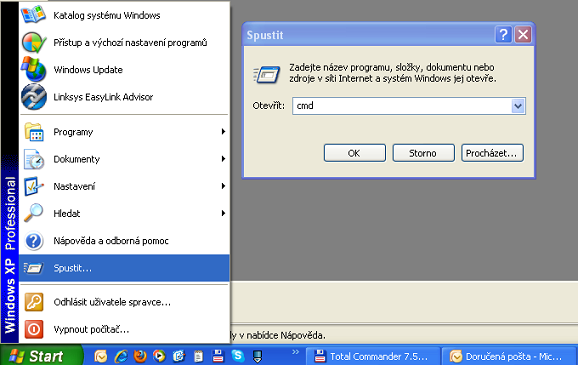Screen dimensions: 578x365
Task: Click the Spustit dialog help question button
Action: pos(503,35)
